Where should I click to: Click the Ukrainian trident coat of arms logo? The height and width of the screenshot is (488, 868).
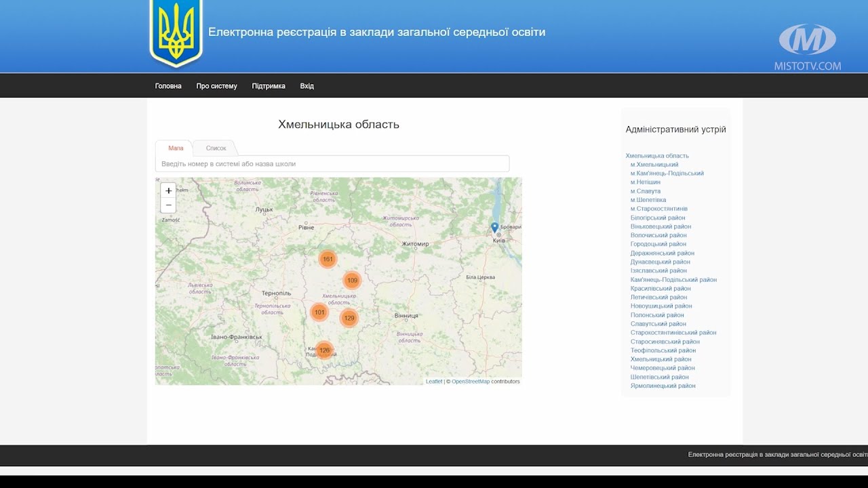[176, 33]
